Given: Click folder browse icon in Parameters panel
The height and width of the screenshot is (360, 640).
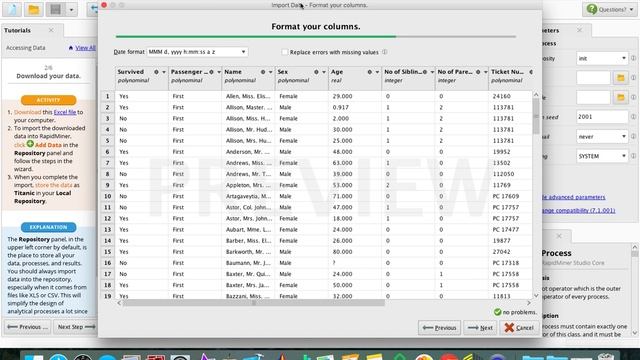Looking at the screenshot, I should point(620,78).
